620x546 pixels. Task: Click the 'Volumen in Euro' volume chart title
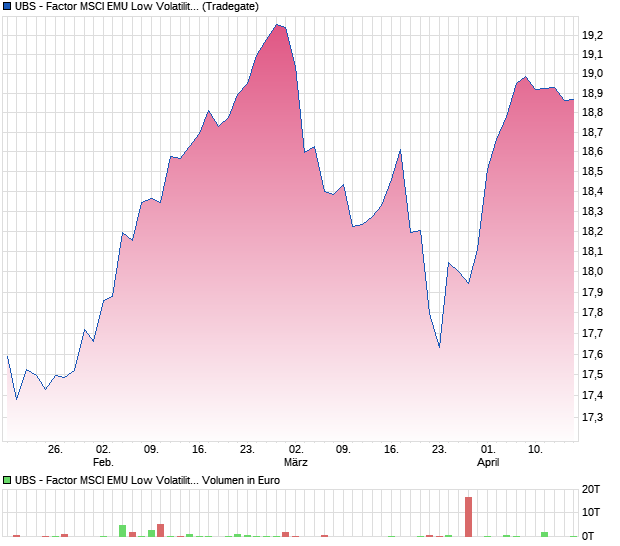(147, 480)
